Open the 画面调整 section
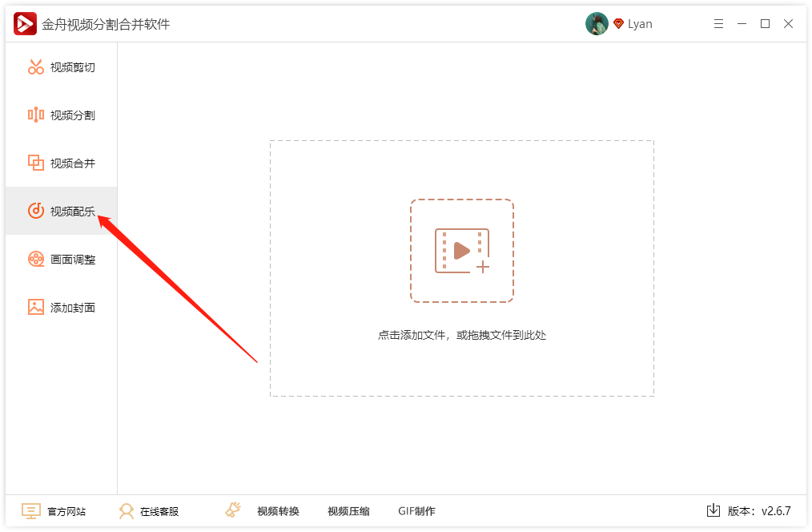Screen dimensions: 812x532 pyautogui.click(x=61, y=259)
